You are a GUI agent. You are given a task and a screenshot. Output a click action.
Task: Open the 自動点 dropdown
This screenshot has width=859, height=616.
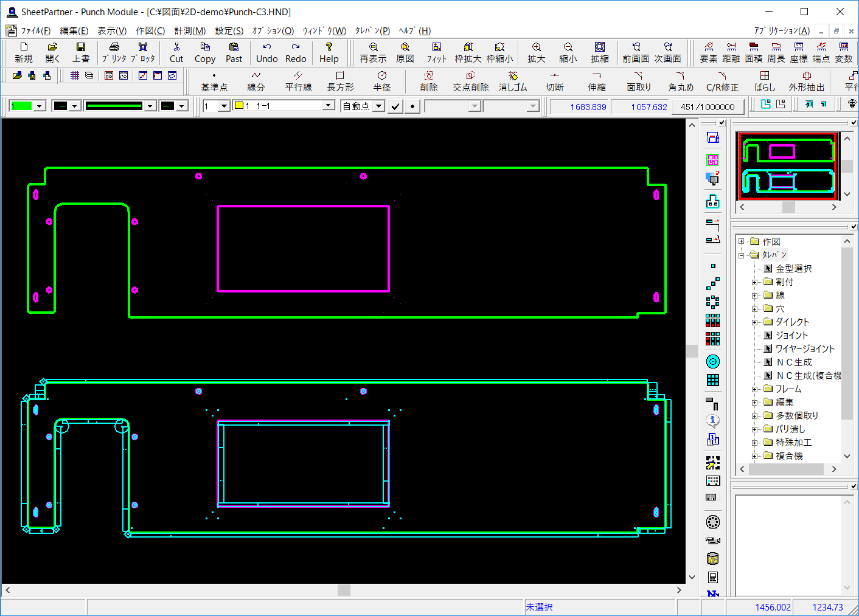(x=378, y=106)
